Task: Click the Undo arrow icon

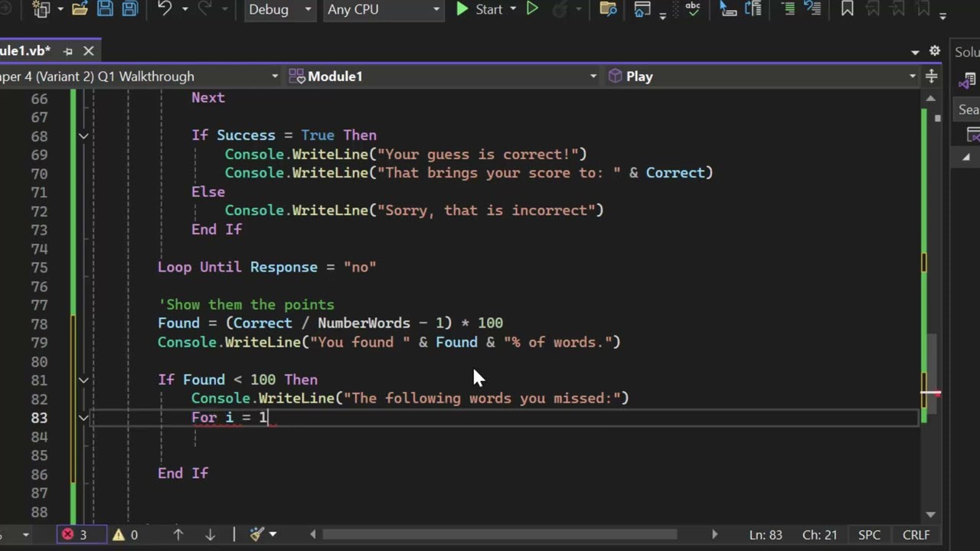Action: (164, 9)
